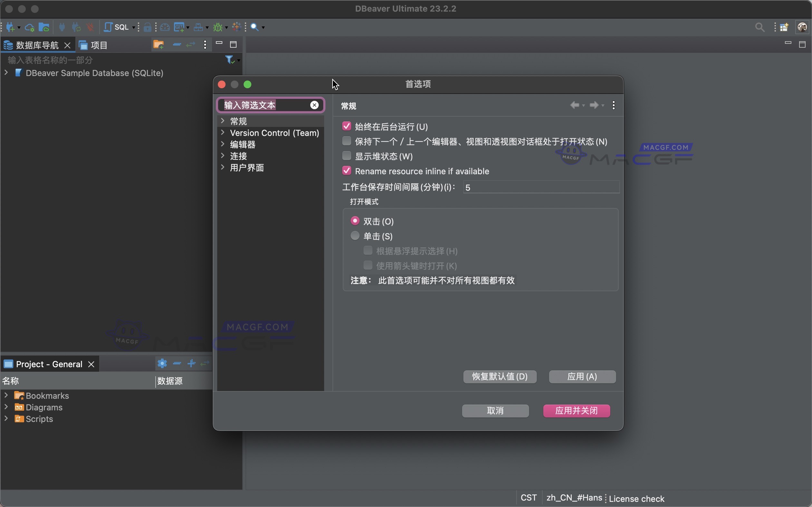Expand the Version Control (Team) category
This screenshot has height=507, width=812.
[223, 133]
